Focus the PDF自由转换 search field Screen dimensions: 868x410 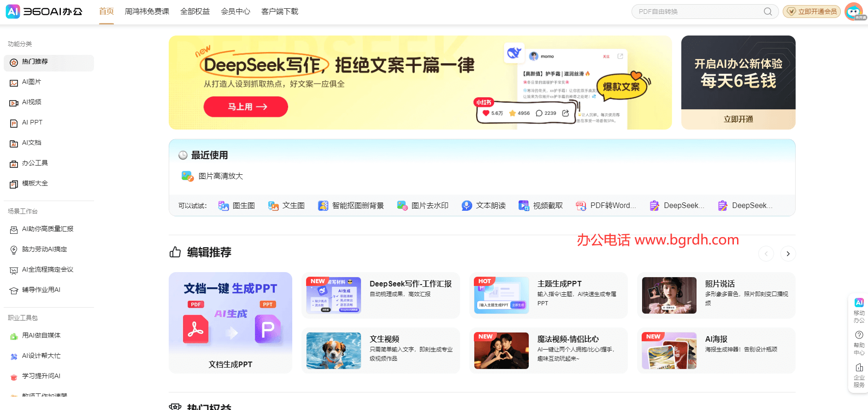pos(696,12)
